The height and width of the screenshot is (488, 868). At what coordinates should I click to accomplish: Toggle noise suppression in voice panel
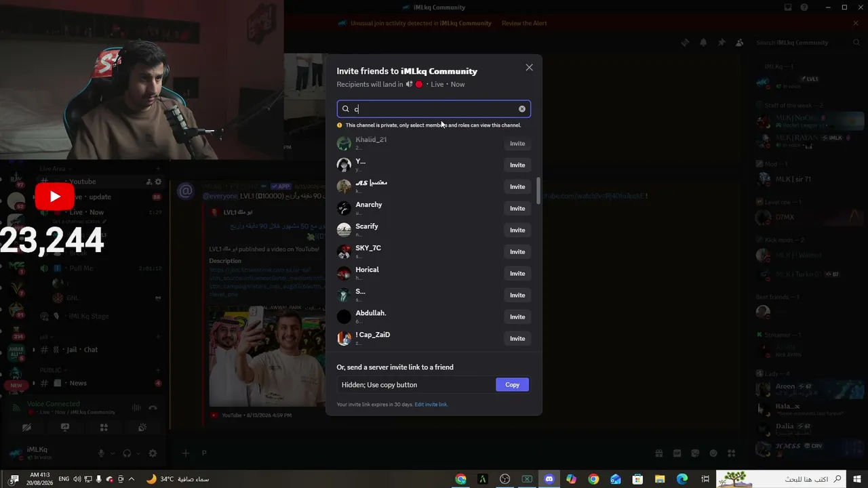136,408
